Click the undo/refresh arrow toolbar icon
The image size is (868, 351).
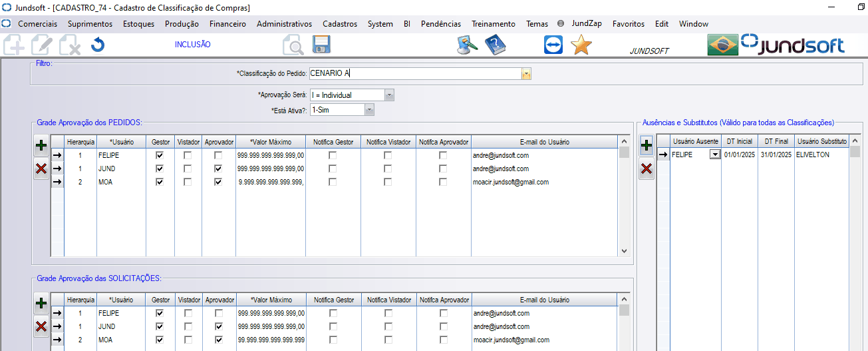click(x=98, y=45)
